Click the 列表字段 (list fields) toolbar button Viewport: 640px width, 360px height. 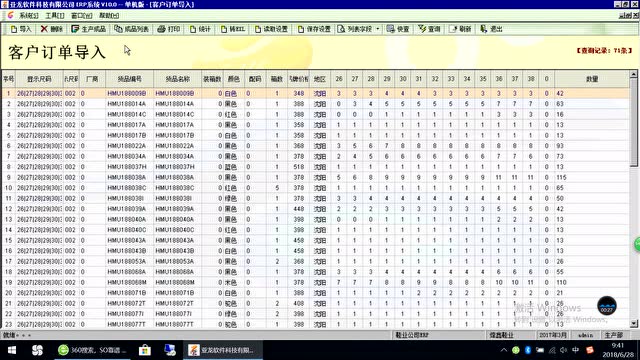[355, 29]
